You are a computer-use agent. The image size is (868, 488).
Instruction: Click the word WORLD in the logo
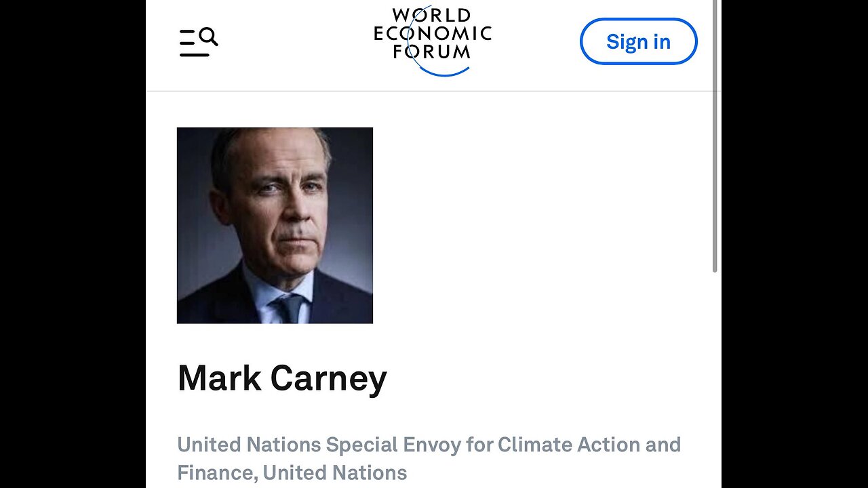pos(432,15)
